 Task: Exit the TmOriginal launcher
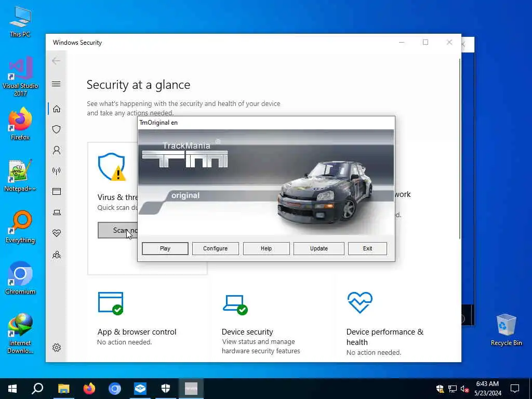coord(367,248)
